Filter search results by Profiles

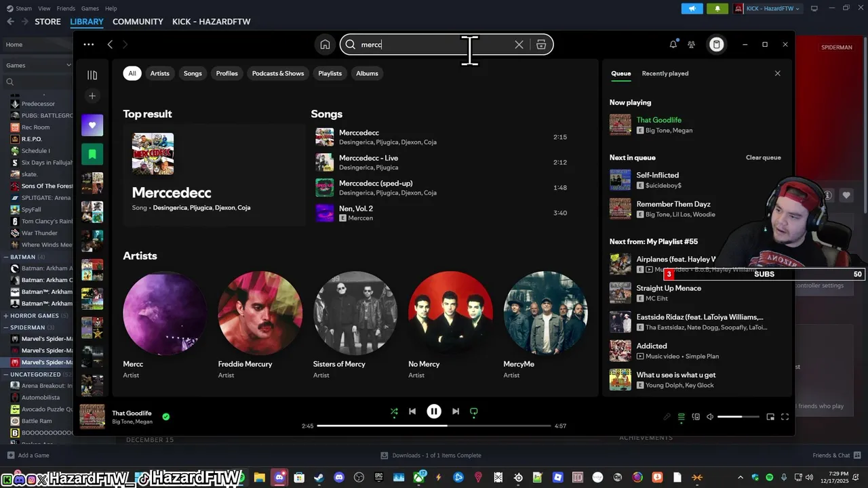[227, 73]
